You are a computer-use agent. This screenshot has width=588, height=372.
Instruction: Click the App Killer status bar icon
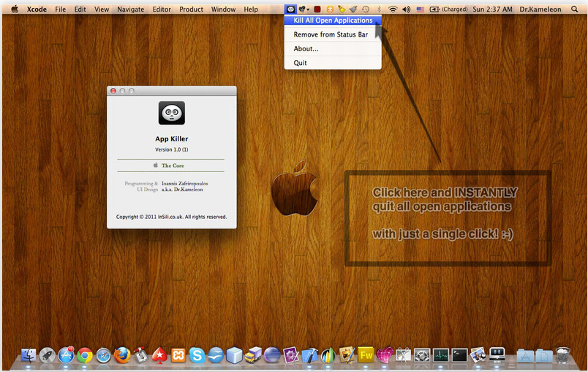coord(290,9)
